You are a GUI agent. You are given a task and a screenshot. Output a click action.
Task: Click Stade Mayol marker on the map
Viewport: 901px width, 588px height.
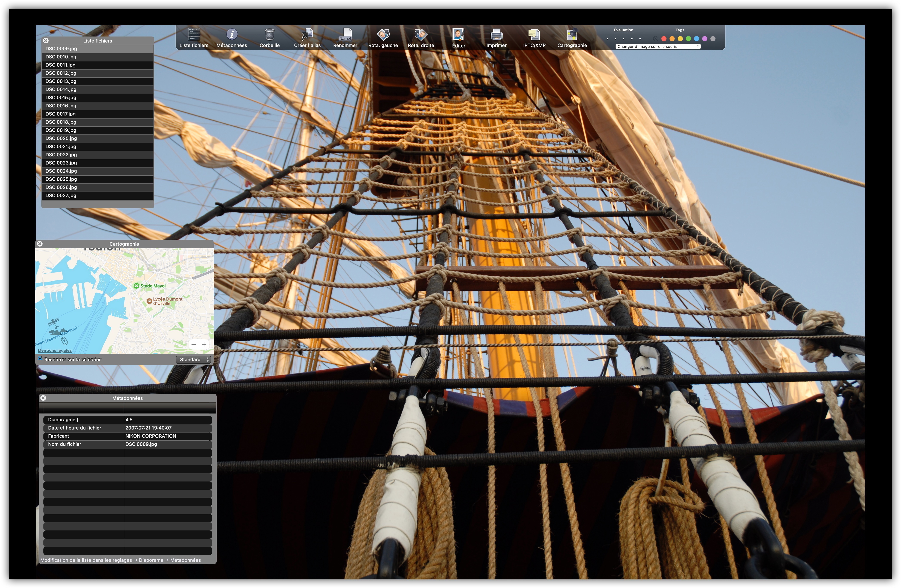[136, 286]
